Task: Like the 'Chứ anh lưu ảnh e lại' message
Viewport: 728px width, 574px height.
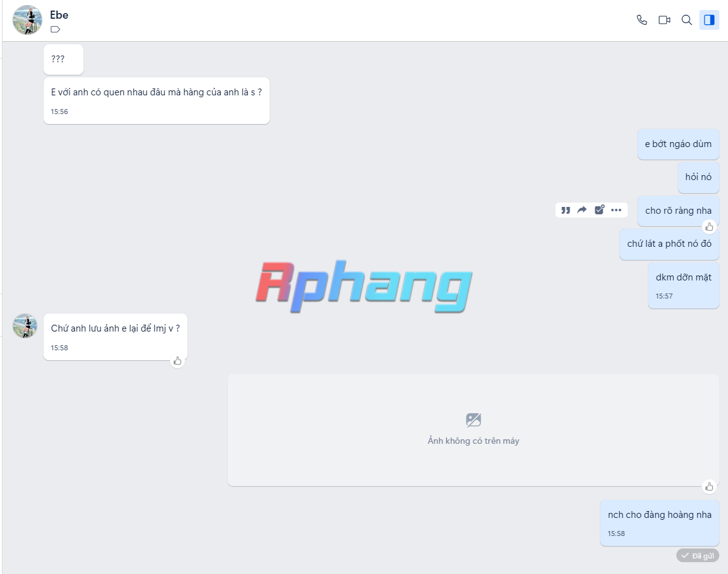Action: [x=177, y=361]
